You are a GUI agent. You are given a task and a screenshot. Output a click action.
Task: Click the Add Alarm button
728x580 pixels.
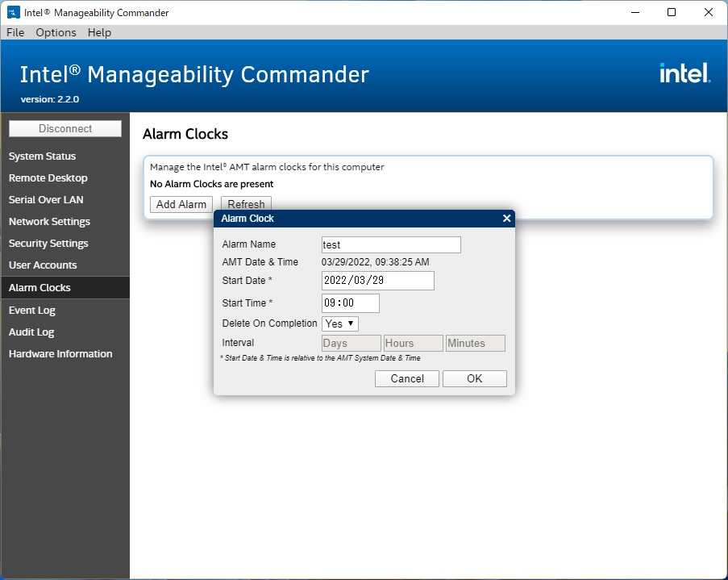181,204
